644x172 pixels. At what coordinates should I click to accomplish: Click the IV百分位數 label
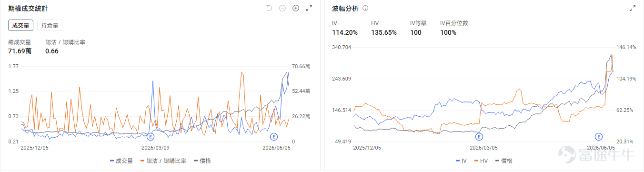pos(454,23)
